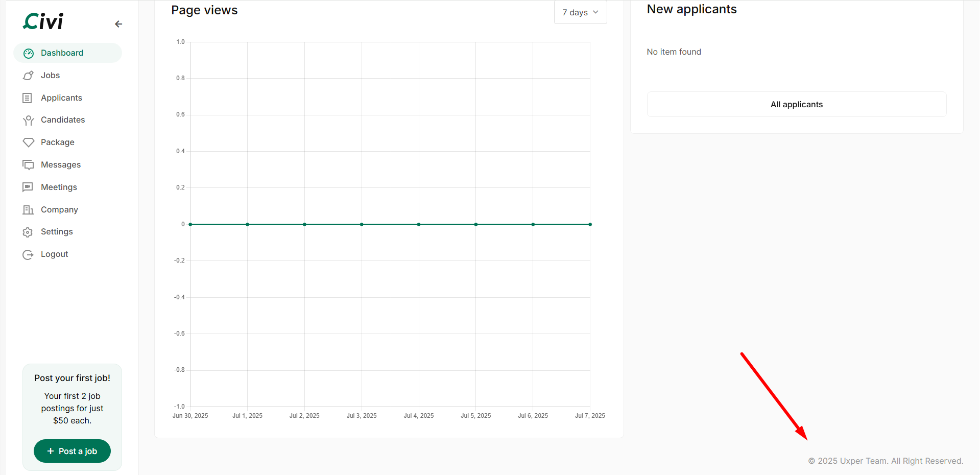
Task: Click the Package diamond icon
Action: pyautogui.click(x=28, y=142)
